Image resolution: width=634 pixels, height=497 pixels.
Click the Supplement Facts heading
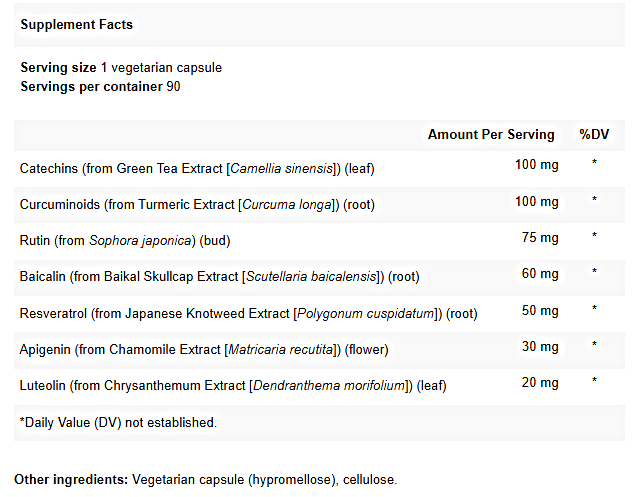(x=76, y=24)
